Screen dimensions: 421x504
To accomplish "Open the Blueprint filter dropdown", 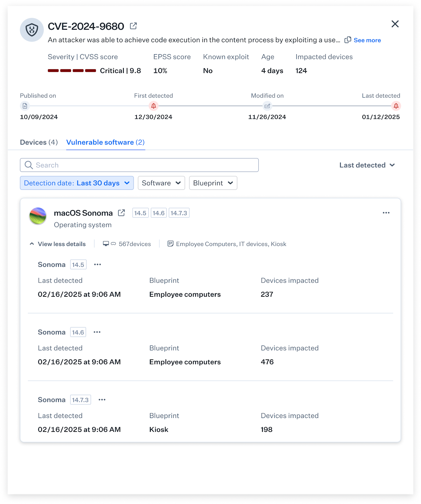I will coord(213,183).
